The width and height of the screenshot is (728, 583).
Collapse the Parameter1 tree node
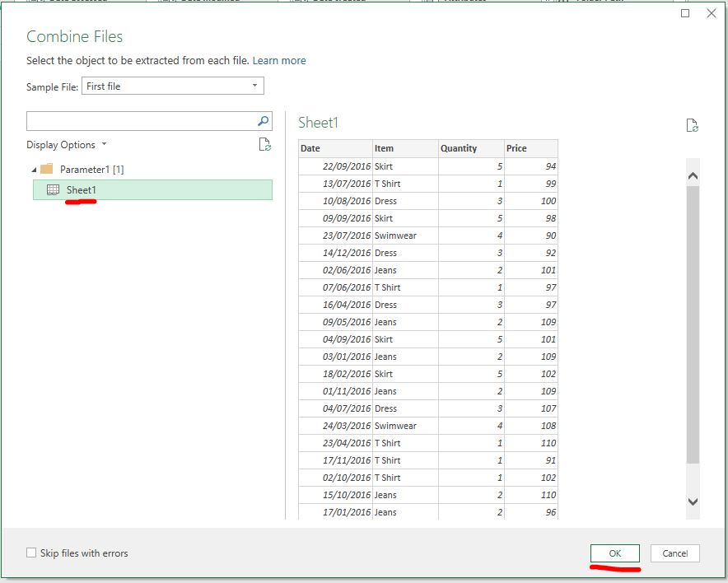pyautogui.click(x=34, y=170)
